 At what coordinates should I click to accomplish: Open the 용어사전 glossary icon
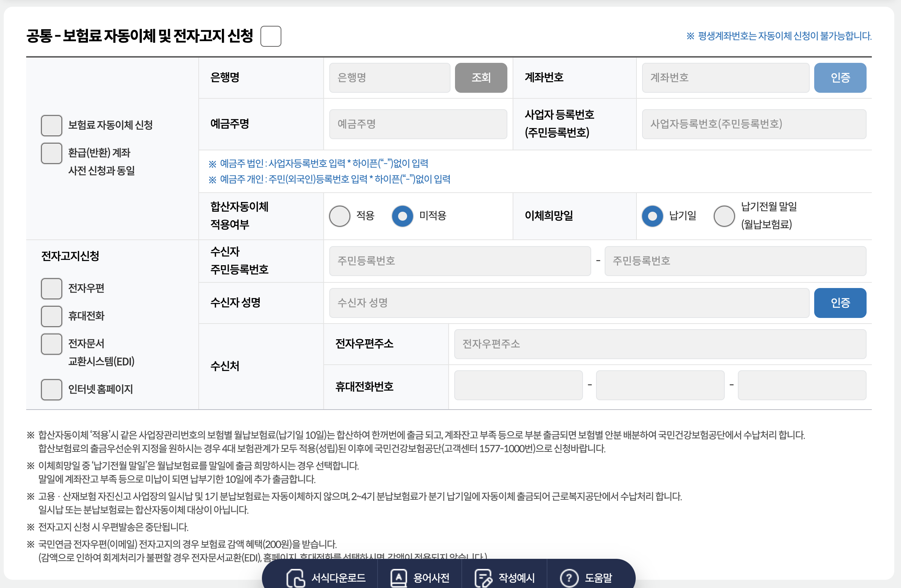(x=398, y=578)
